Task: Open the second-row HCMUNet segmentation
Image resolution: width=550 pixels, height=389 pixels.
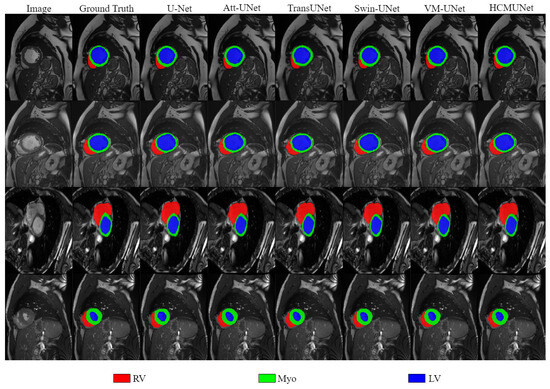Action: point(512,144)
